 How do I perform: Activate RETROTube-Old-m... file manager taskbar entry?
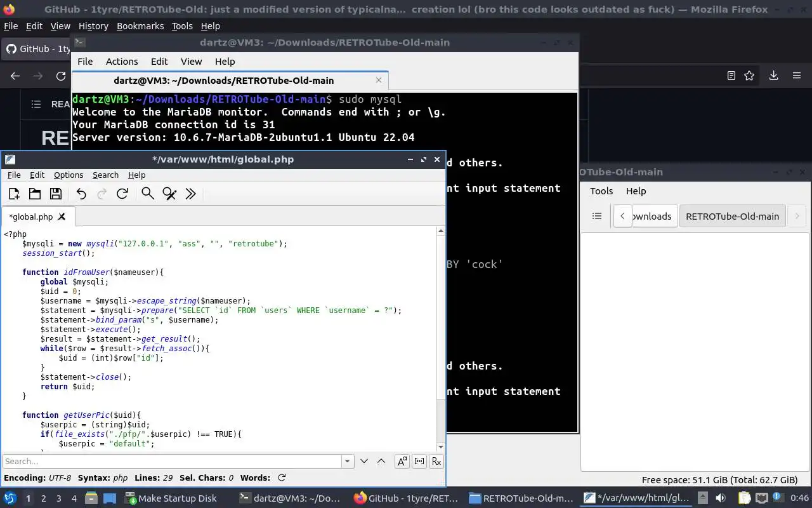click(x=521, y=498)
